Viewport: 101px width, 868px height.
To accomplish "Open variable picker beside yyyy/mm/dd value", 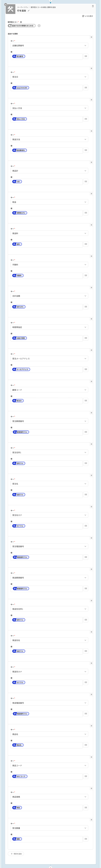I will pos(86,88).
